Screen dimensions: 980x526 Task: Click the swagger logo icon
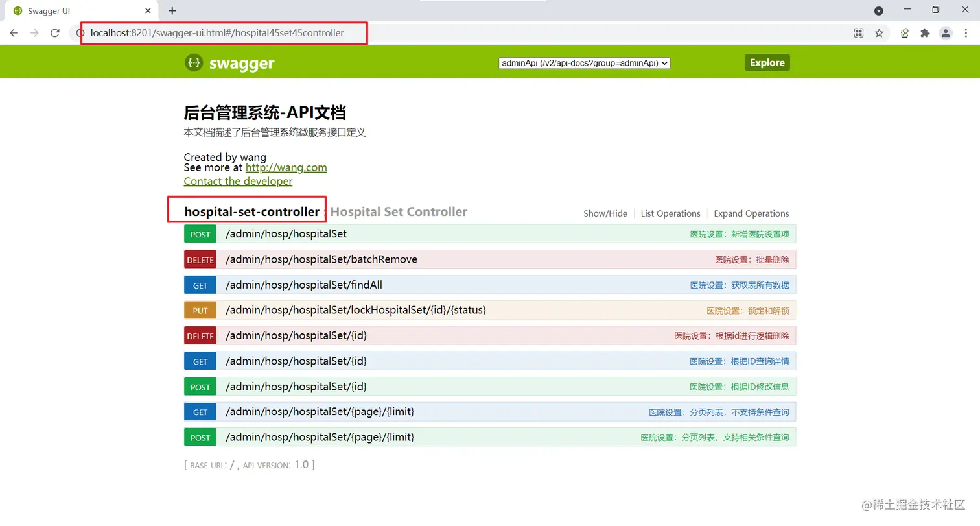click(193, 62)
